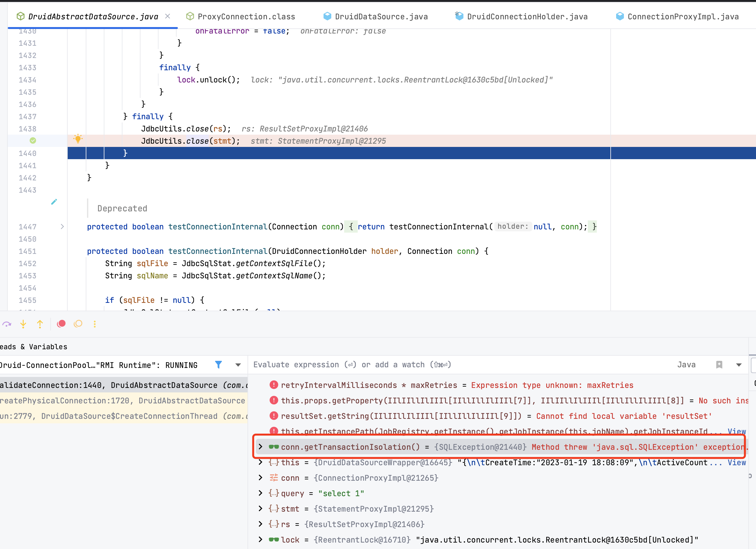Click the Evaluate expression input field
This screenshot has height=549, width=756.
coord(350,364)
